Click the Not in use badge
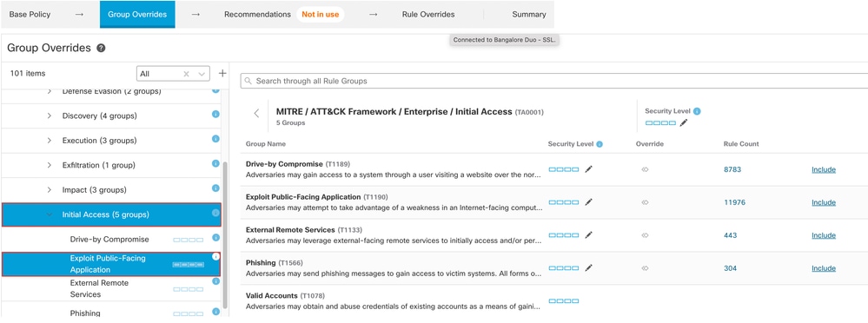 point(320,15)
